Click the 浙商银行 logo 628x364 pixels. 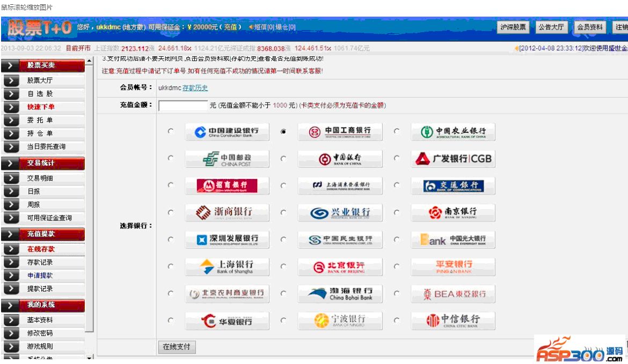click(x=227, y=213)
